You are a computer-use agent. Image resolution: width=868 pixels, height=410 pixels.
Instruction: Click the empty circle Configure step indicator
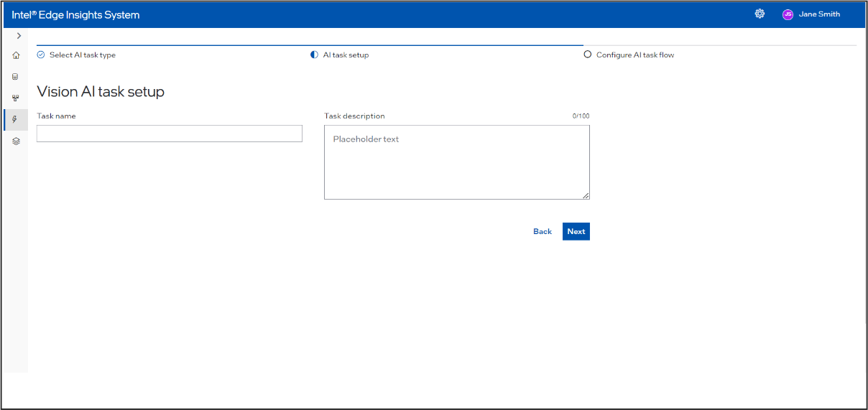(588, 55)
